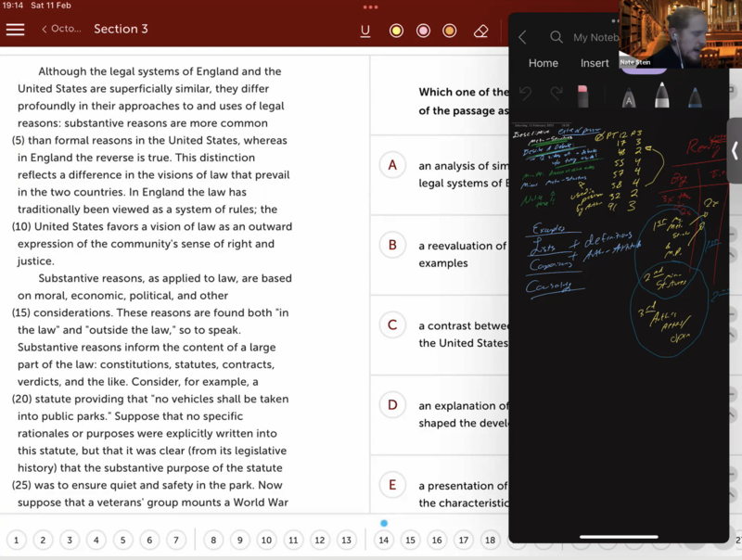The width and height of the screenshot is (742, 560).
Task: Select the highlight eraser tool
Action: 480,31
